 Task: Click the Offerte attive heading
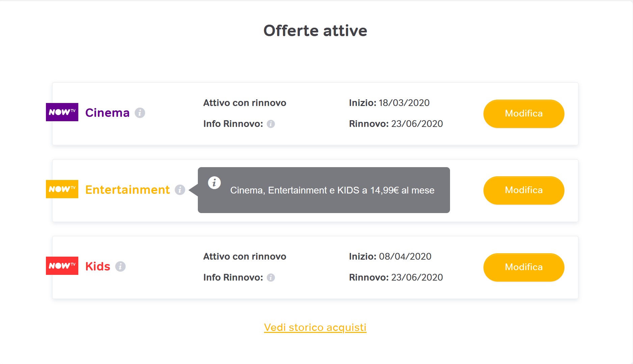pyautogui.click(x=315, y=31)
